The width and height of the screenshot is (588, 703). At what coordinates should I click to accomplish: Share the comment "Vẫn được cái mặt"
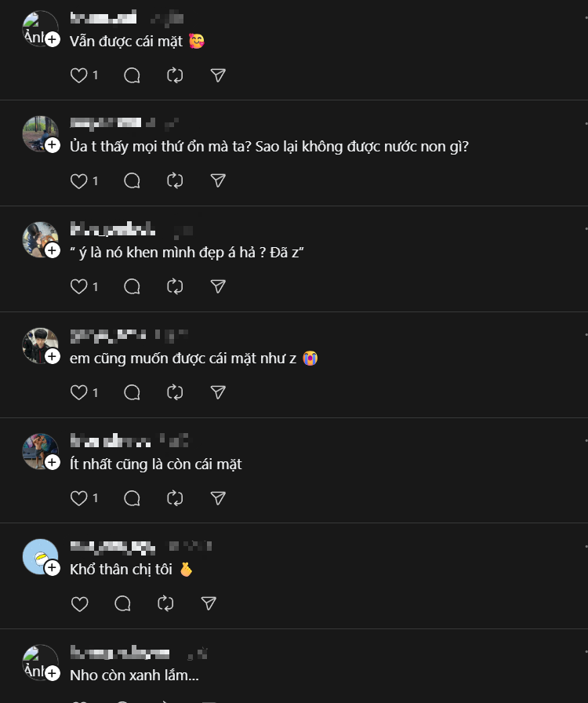pyautogui.click(x=218, y=75)
